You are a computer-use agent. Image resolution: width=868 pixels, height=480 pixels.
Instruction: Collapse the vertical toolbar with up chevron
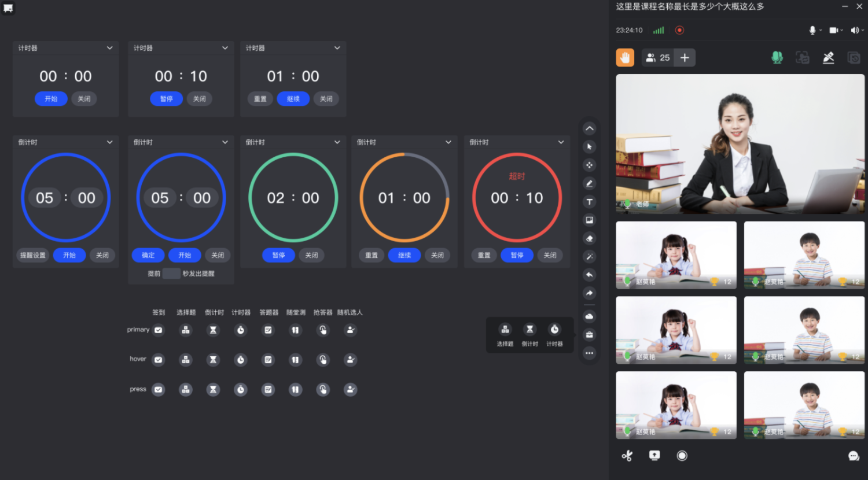[589, 128]
